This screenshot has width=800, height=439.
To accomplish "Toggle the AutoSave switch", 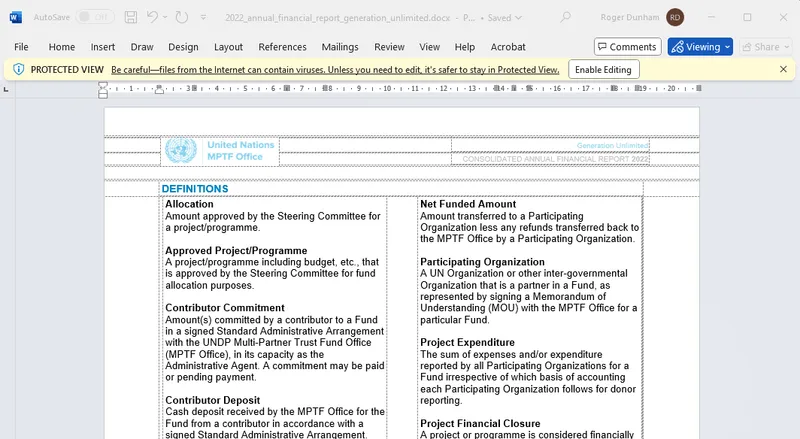I will 95,17.
